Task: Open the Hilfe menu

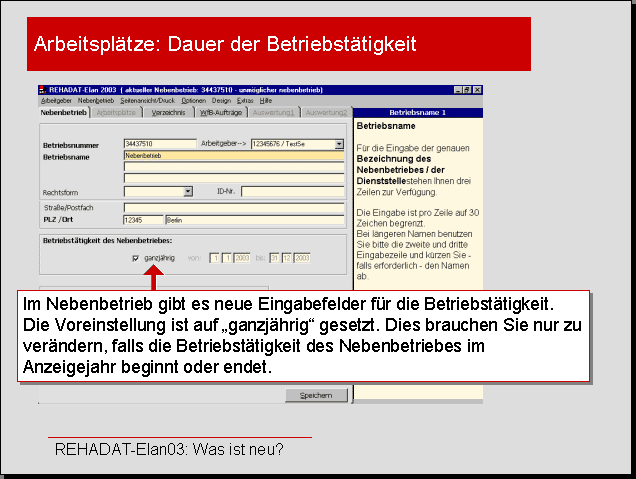Action: pyautogui.click(x=266, y=101)
